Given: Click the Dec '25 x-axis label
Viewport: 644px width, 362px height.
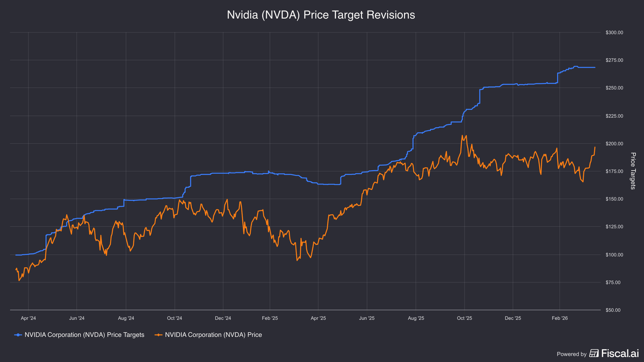Looking at the screenshot, I should pyautogui.click(x=513, y=318).
